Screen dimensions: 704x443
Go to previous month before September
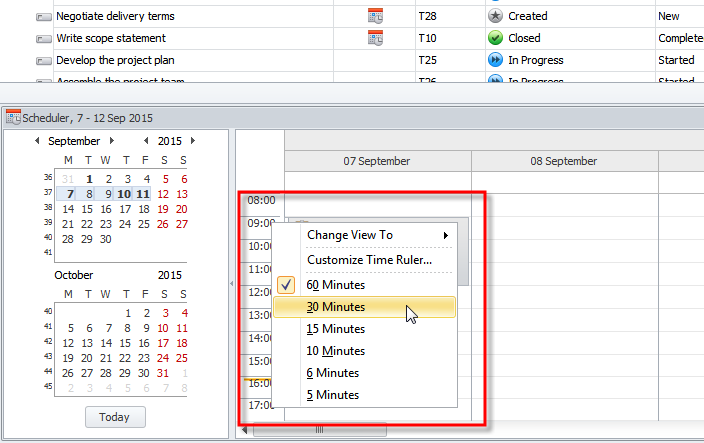[x=37, y=141]
